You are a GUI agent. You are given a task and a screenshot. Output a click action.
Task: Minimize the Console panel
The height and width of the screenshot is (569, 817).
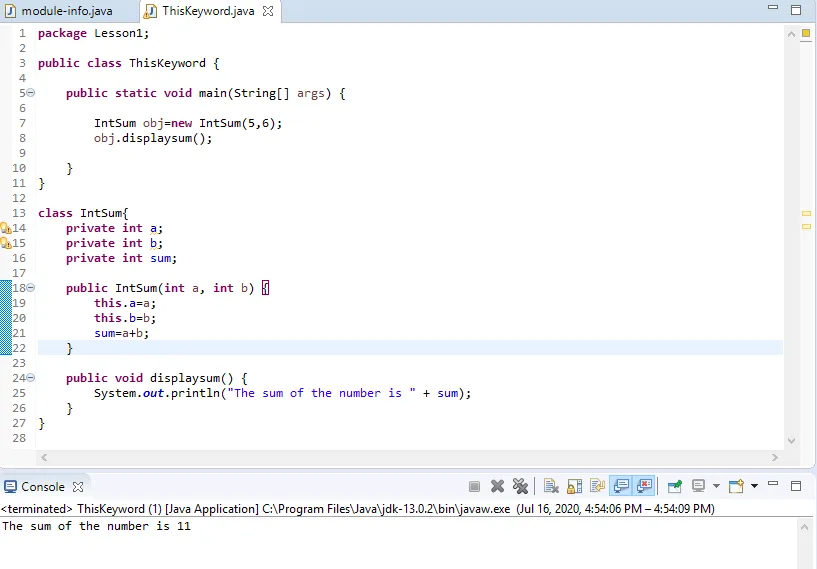coord(773,485)
